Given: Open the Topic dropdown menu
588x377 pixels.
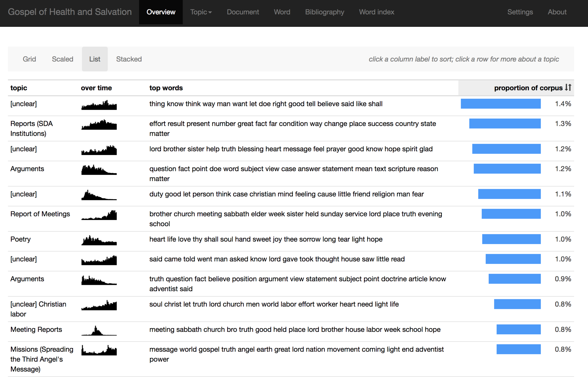Looking at the screenshot, I should [x=201, y=12].
